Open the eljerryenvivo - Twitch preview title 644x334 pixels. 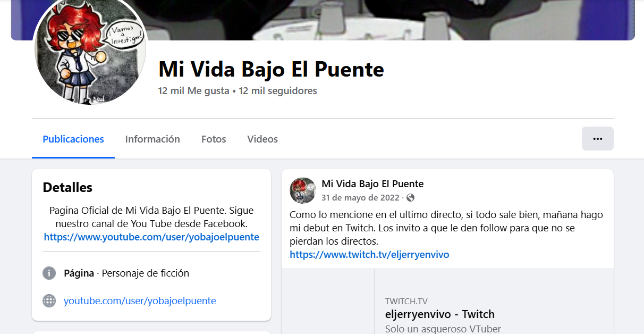440,314
